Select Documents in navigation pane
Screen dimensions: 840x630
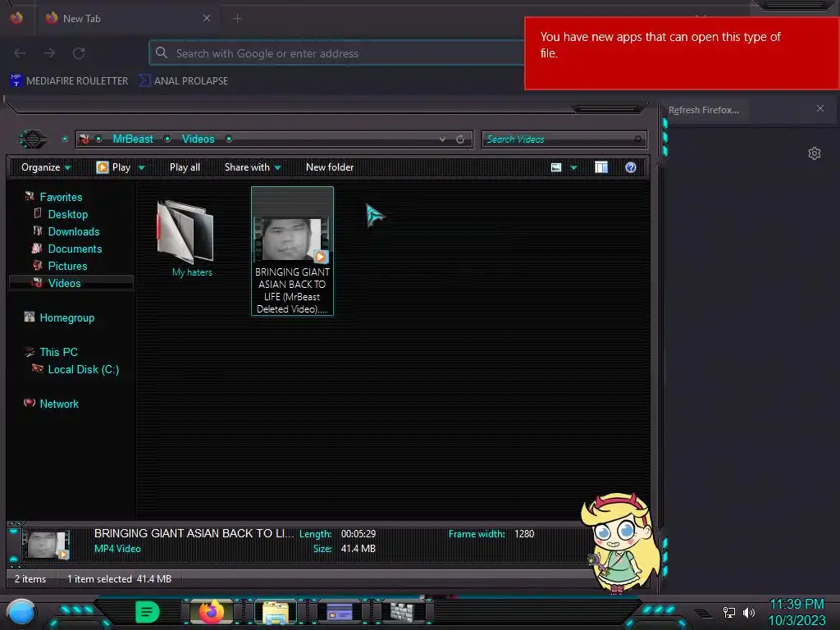click(75, 249)
